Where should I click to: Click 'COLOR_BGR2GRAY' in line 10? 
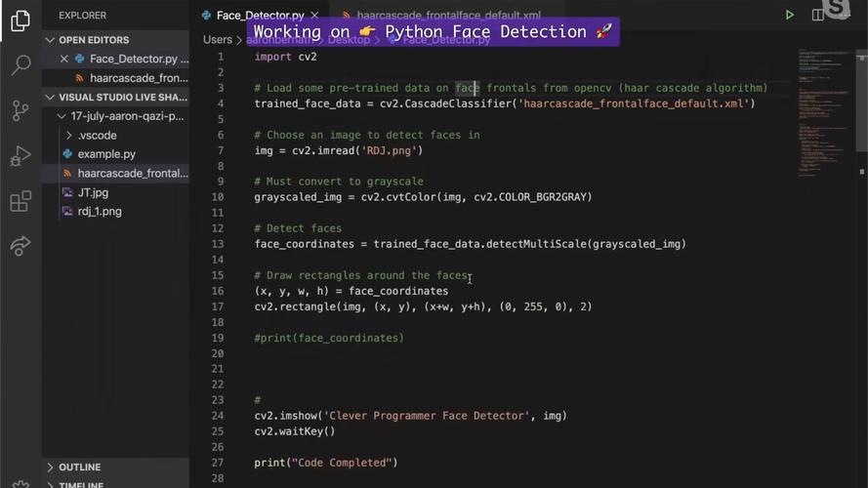tap(543, 197)
